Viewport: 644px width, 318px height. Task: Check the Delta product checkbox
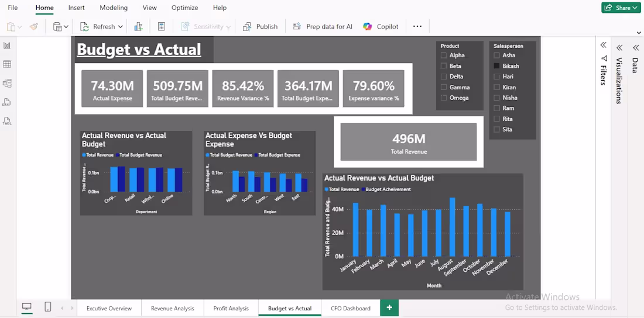444,77
